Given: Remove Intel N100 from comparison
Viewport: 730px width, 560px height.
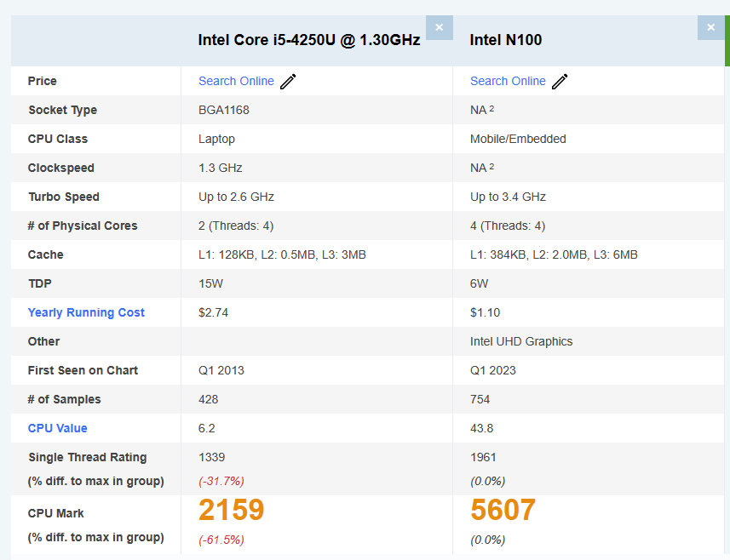Looking at the screenshot, I should pos(710,27).
